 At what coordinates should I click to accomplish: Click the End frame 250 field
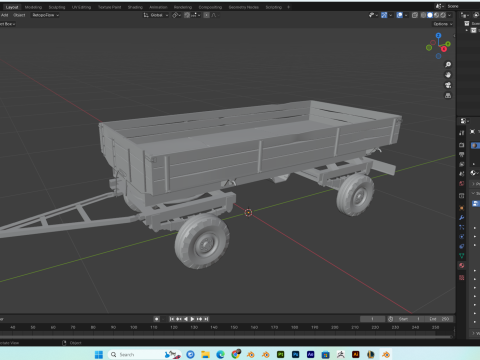pos(440,319)
